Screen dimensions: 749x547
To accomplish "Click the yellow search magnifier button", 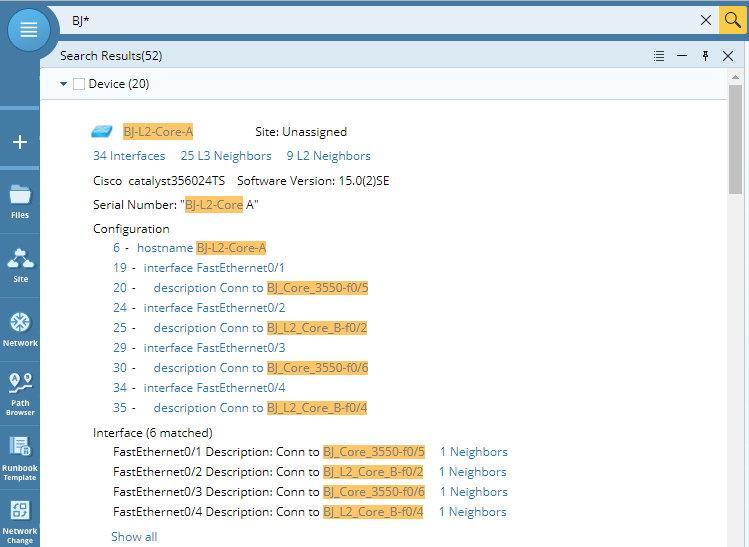I will pyautogui.click(x=733, y=20).
